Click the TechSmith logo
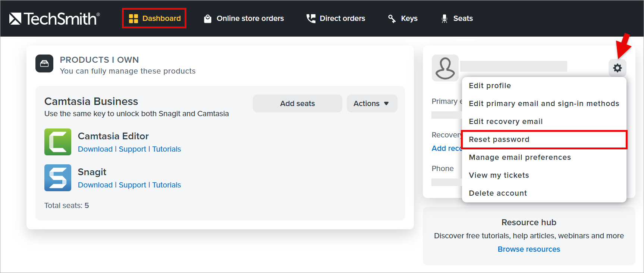The image size is (644, 273). [54, 18]
